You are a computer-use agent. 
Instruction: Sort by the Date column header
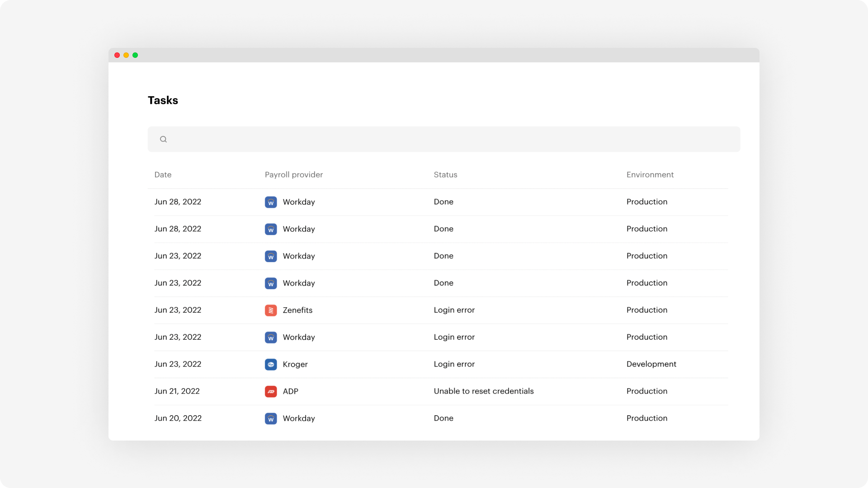[163, 175]
